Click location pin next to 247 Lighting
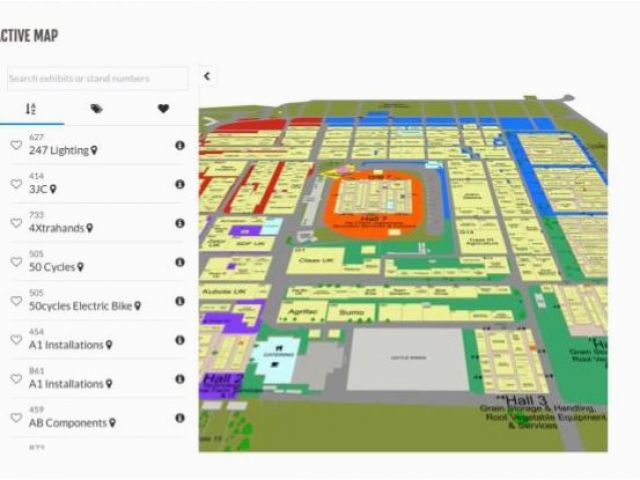Viewport: 640px width, 480px height. (95, 151)
